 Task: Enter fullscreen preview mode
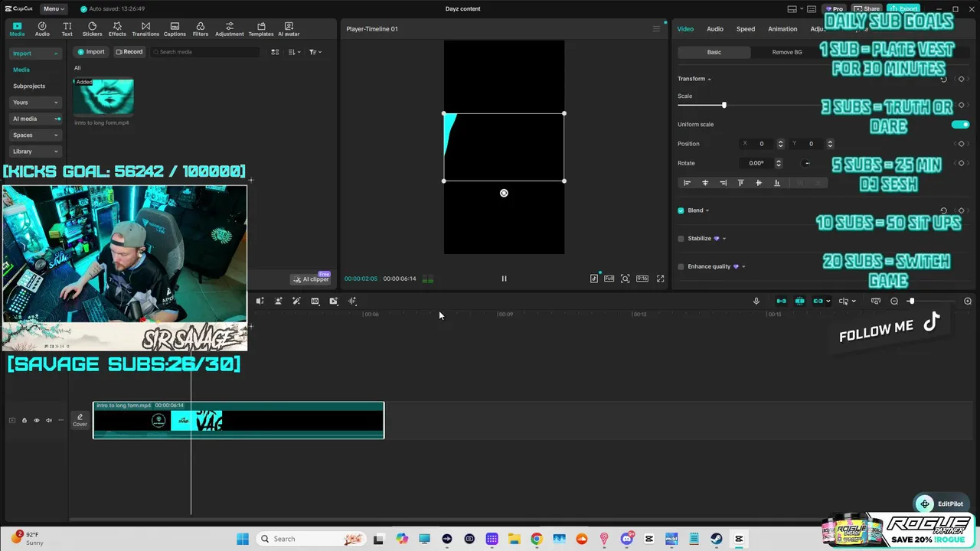coord(660,279)
